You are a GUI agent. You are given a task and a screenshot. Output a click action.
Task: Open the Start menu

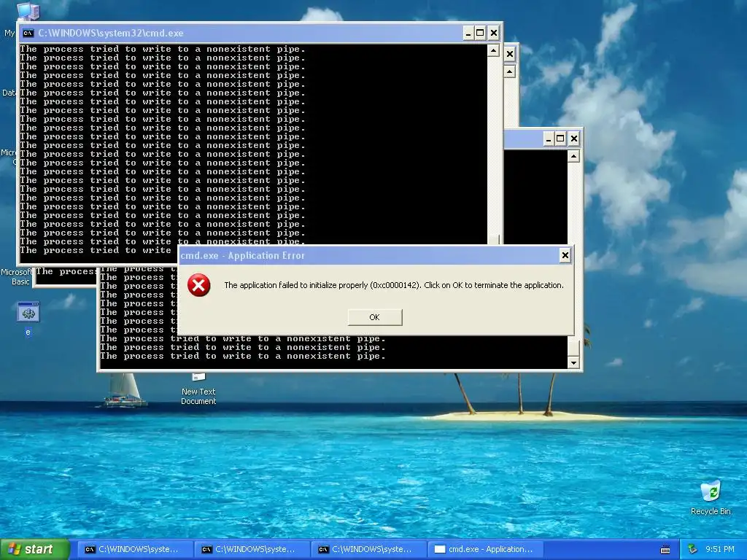coord(35,549)
